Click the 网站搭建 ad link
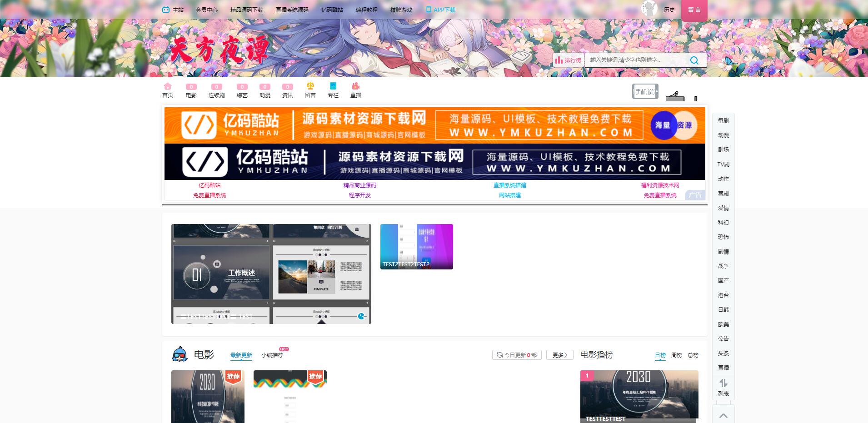 coord(510,195)
